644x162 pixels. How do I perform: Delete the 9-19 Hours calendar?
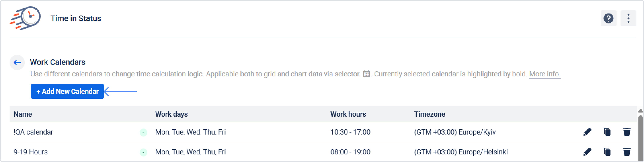(626, 152)
